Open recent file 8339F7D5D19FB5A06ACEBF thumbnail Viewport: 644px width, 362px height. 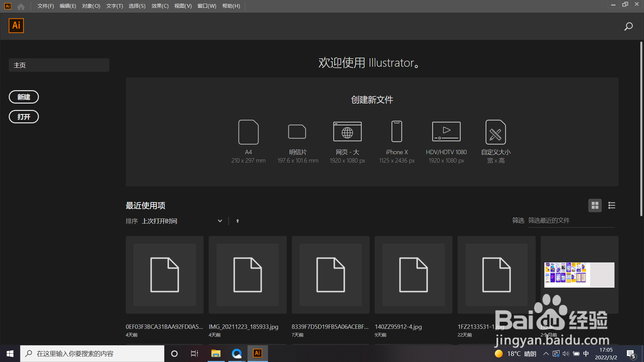tap(331, 275)
